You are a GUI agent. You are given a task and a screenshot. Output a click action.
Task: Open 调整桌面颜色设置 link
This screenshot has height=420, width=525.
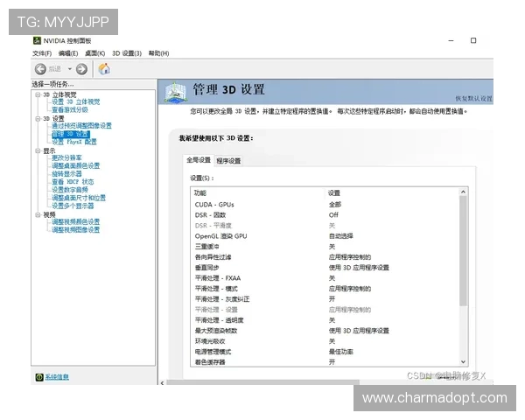click(x=75, y=165)
